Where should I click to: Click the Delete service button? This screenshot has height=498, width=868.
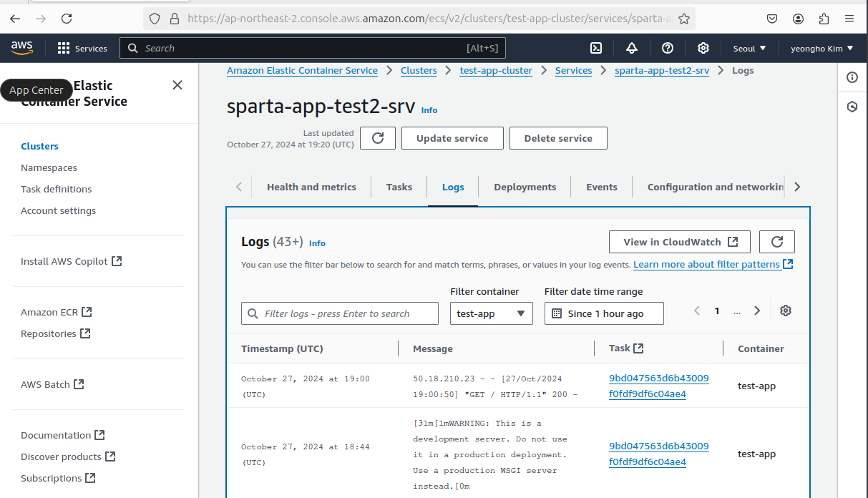[x=558, y=138]
